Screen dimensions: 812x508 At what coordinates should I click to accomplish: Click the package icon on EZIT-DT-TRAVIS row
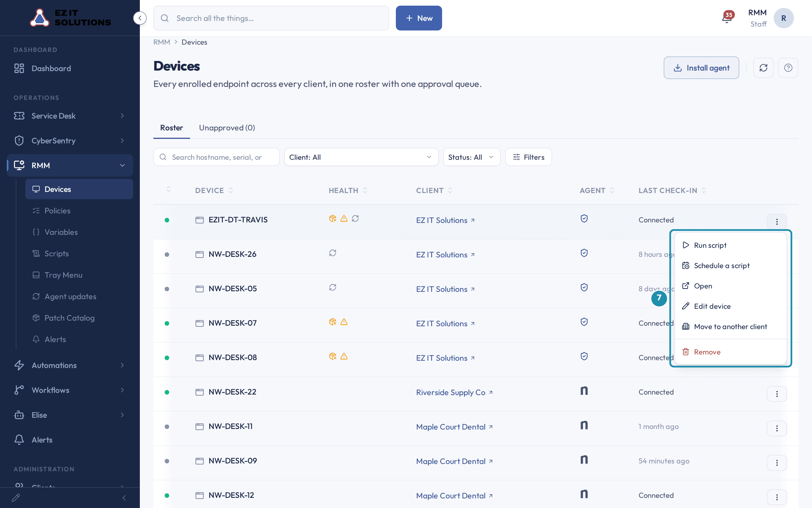click(x=332, y=219)
